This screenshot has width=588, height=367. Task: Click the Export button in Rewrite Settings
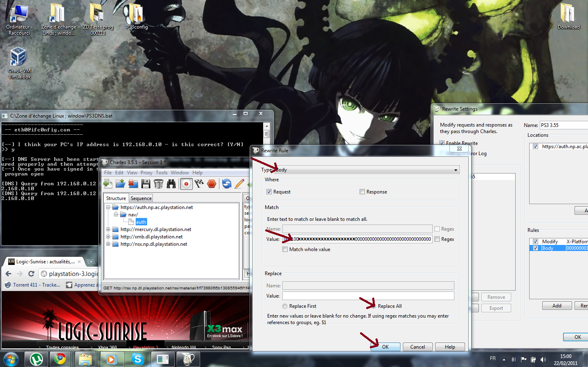coord(496,308)
